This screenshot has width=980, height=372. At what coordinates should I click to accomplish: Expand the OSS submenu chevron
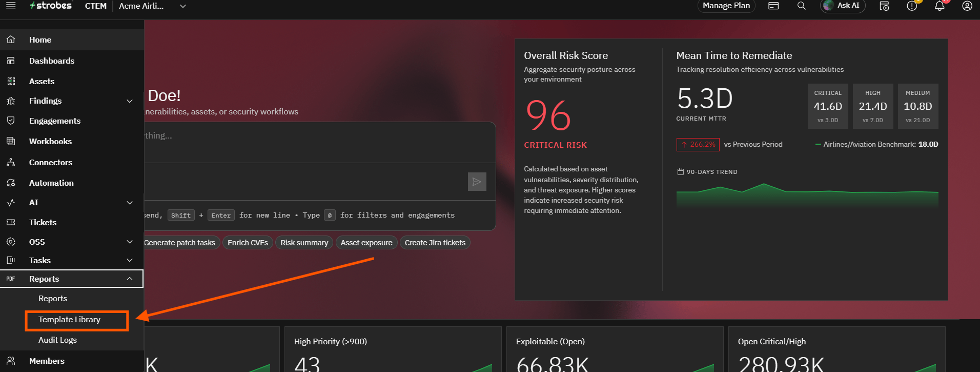(x=130, y=242)
